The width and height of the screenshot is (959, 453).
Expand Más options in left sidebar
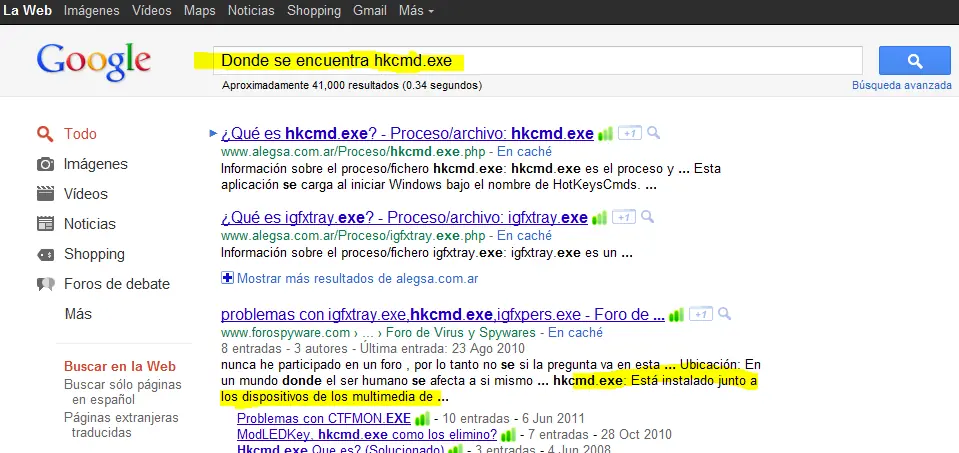(x=78, y=314)
